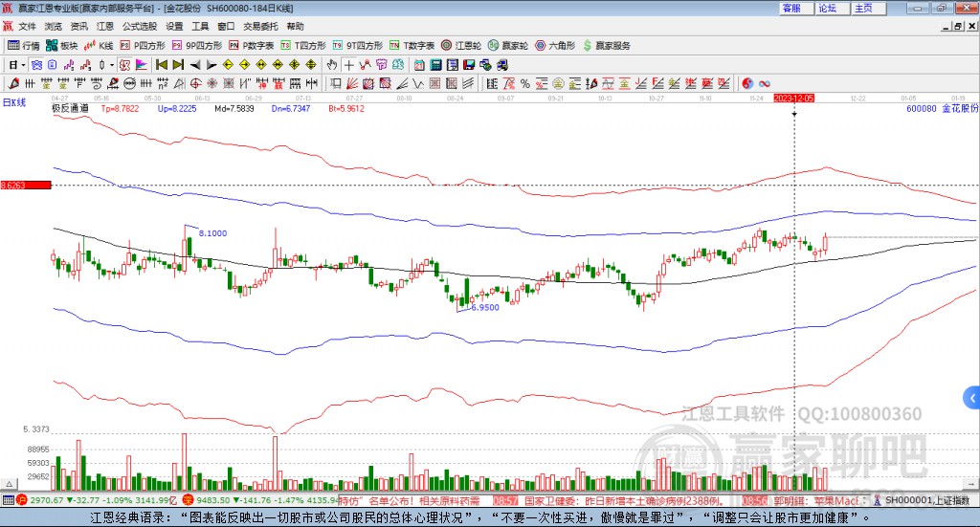The height and width of the screenshot is (527, 980).
Task: Open the 论坛 forum link
Action: coord(828,8)
